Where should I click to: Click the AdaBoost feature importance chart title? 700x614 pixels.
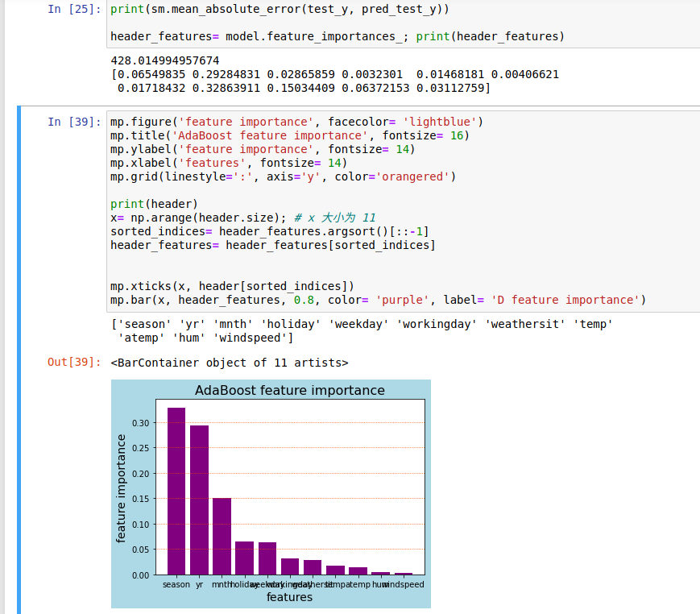coord(290,390)
